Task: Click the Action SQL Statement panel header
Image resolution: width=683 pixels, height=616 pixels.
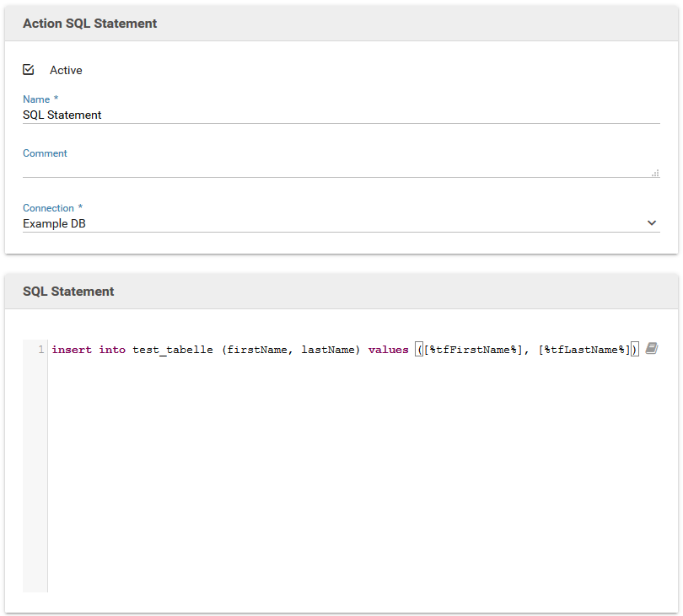Action: click(x=89, y=24)
